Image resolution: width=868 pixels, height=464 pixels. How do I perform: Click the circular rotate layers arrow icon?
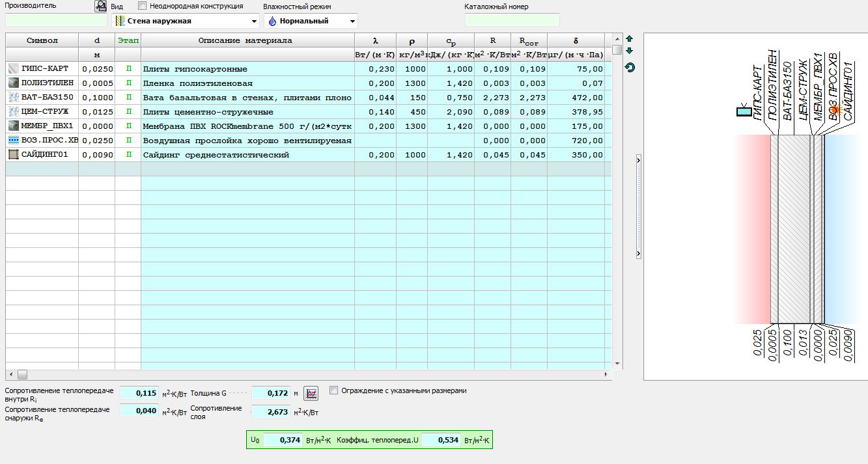coord(629,68)
